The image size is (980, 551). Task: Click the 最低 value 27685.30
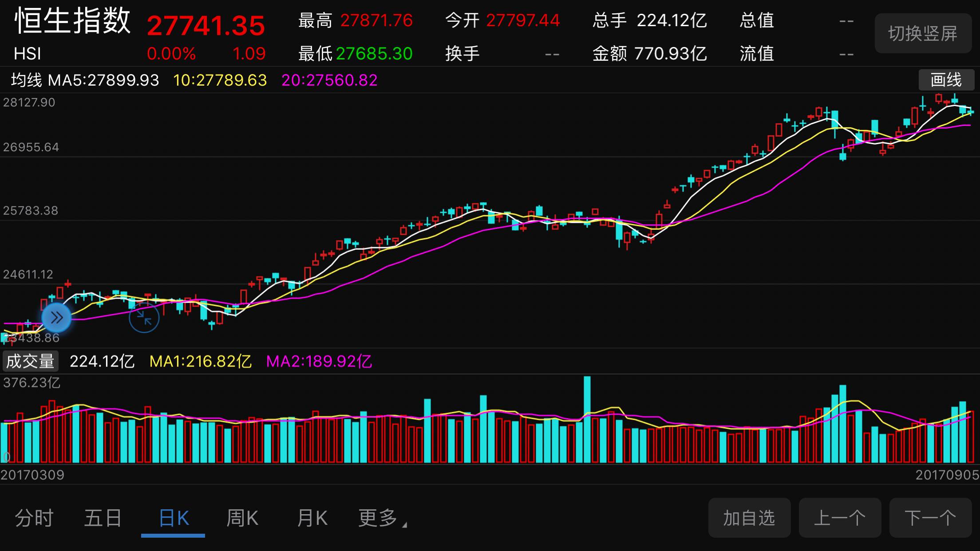[x=374, y=54]
